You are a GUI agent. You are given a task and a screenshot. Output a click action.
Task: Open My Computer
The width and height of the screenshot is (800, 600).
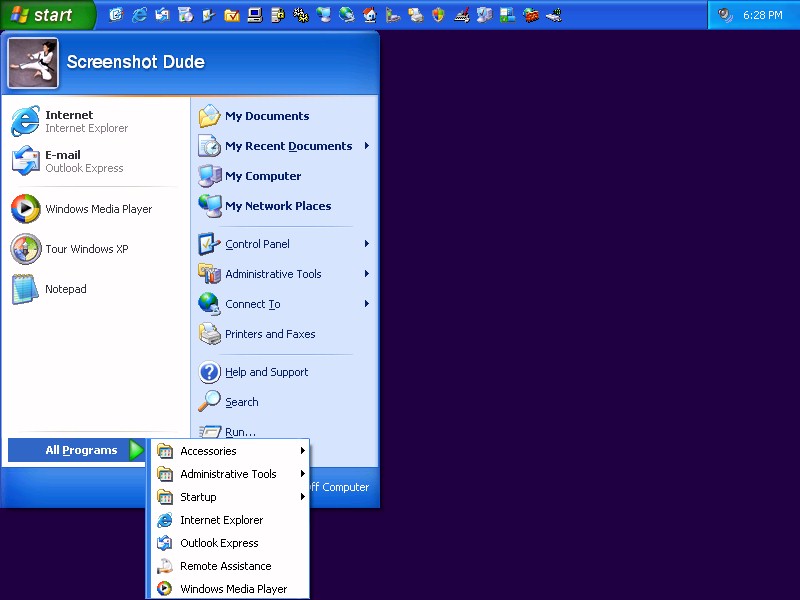[262, 176]
